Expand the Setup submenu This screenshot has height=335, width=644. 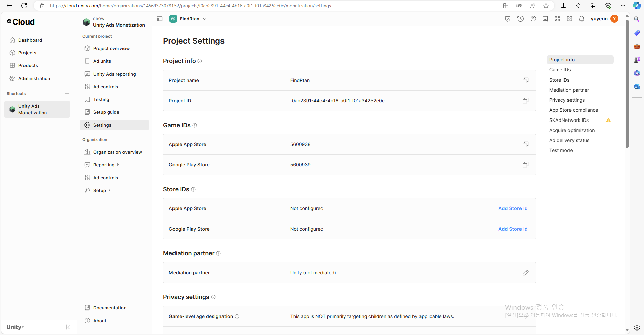click(x=109, y=190)
